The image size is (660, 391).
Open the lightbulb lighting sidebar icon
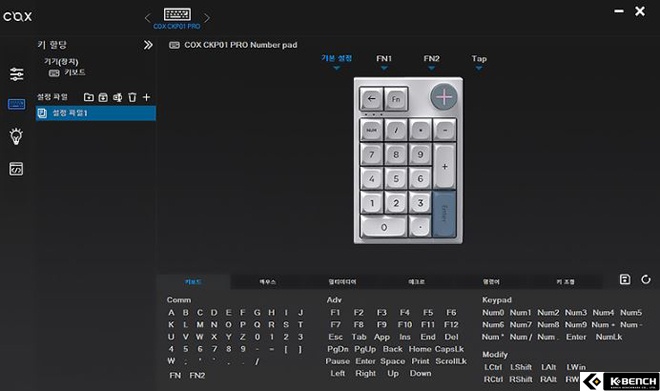pyautogui.click(x=16, y=136)
